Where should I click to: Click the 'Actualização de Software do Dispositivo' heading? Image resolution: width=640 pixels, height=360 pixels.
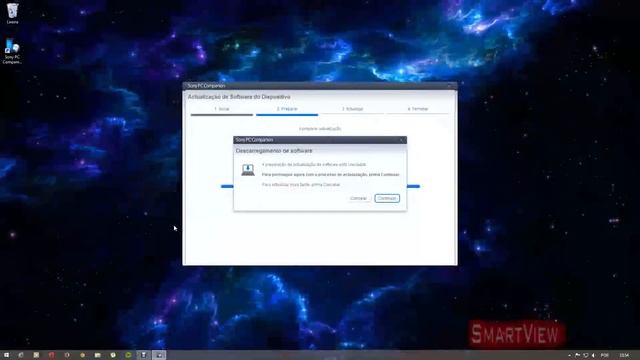click(239, 97)
